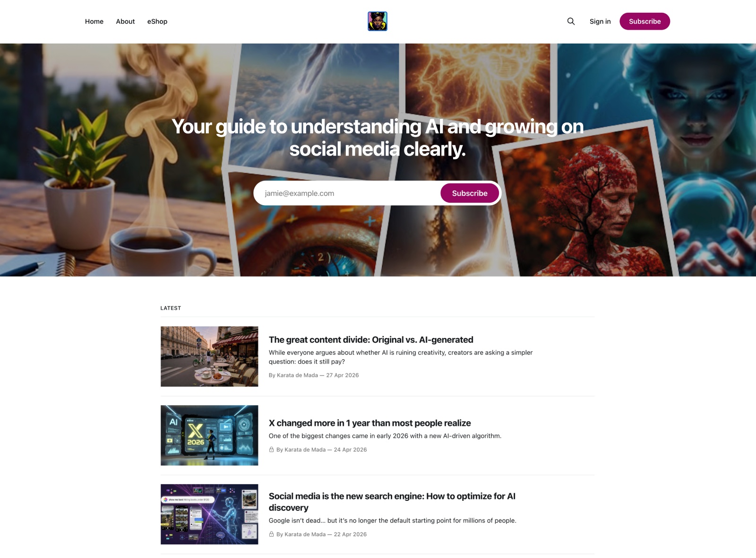Click Sign in link

point(600,21)
